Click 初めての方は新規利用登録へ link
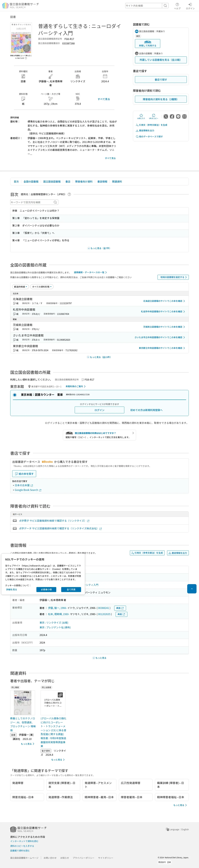The height and width of the screenshot is (868, 199). [146, 410]
